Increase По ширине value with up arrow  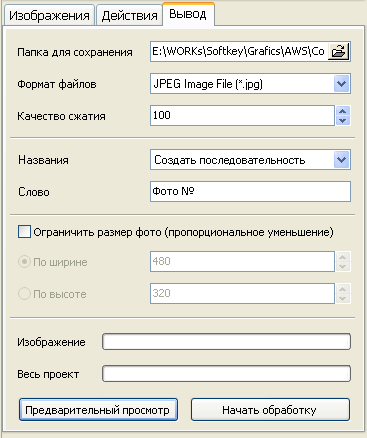(343, 257)
